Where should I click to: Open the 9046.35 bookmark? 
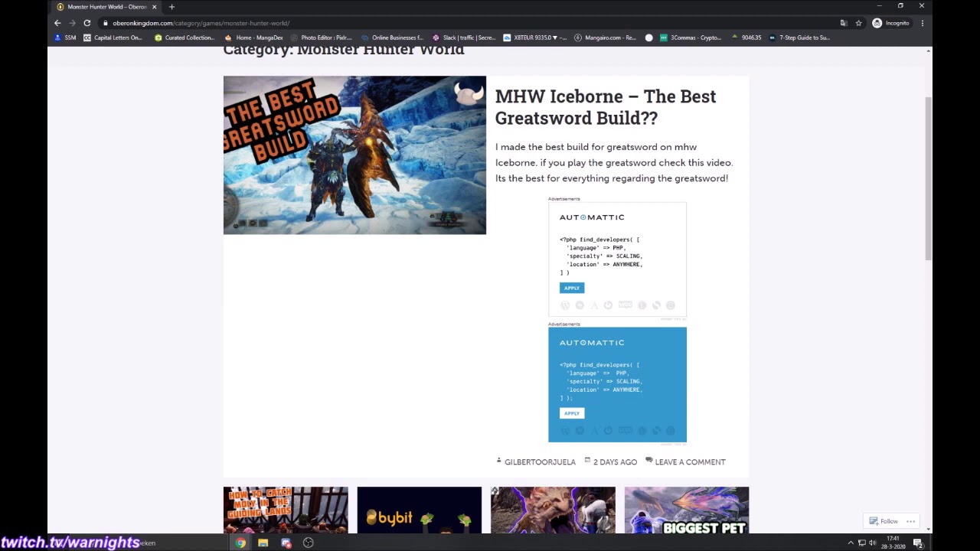tap(746, 37)
